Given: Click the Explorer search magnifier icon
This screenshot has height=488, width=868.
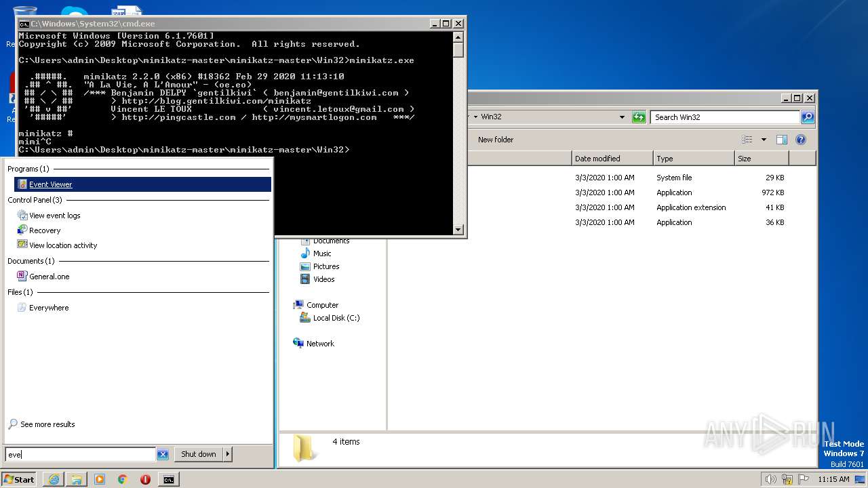Looking at the screenshot, I should (807, 117).
